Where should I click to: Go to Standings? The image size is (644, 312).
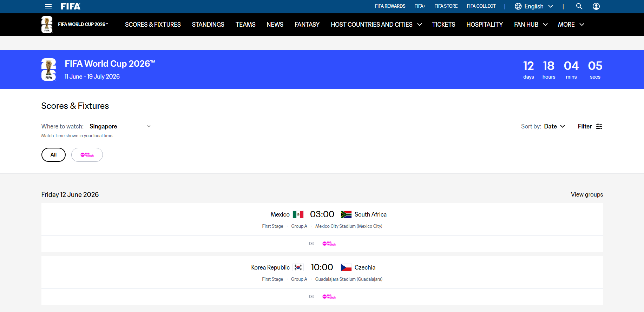point(208,25)
